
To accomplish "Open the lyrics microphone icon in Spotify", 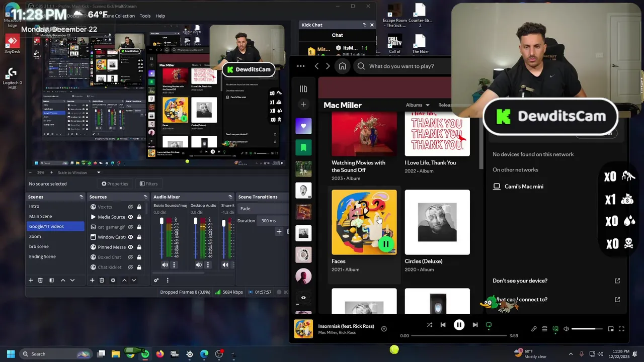I will point(534,329).
